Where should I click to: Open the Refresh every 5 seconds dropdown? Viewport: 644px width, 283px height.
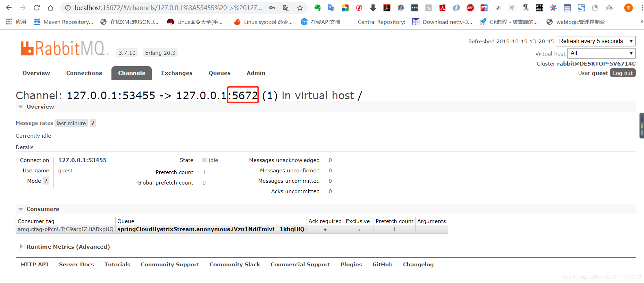[x=596, y=41]
